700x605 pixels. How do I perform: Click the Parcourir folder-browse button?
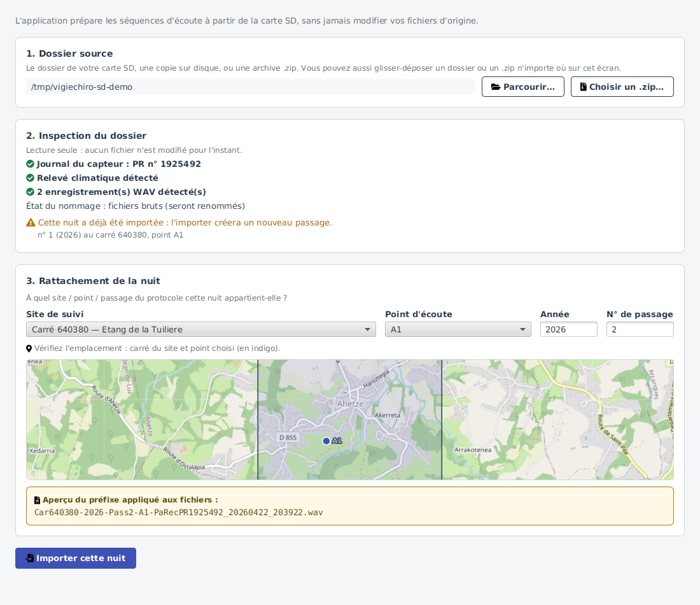click(522, 87)
